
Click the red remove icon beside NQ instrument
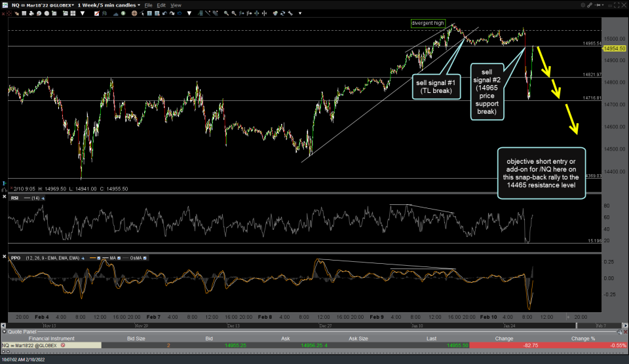pos(63,345)
